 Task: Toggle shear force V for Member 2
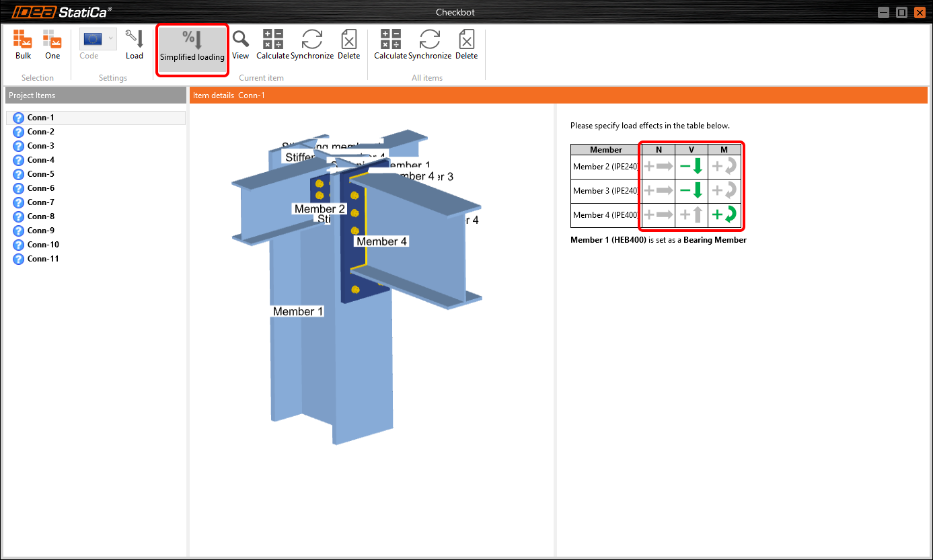[692, 167]
